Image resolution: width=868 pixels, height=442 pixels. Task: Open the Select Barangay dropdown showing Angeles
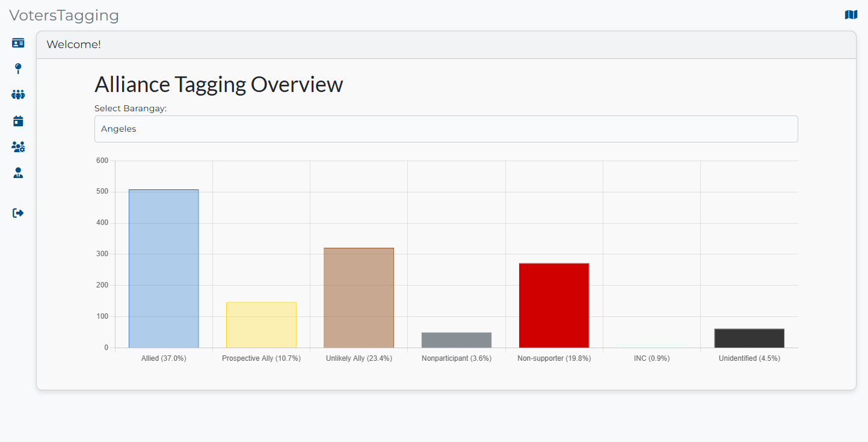tap(446, 129)
